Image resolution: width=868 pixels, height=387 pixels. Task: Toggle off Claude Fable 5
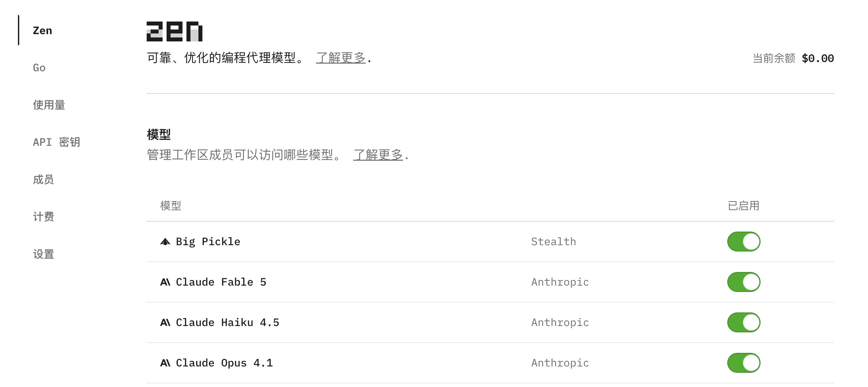tap(744, 282)
